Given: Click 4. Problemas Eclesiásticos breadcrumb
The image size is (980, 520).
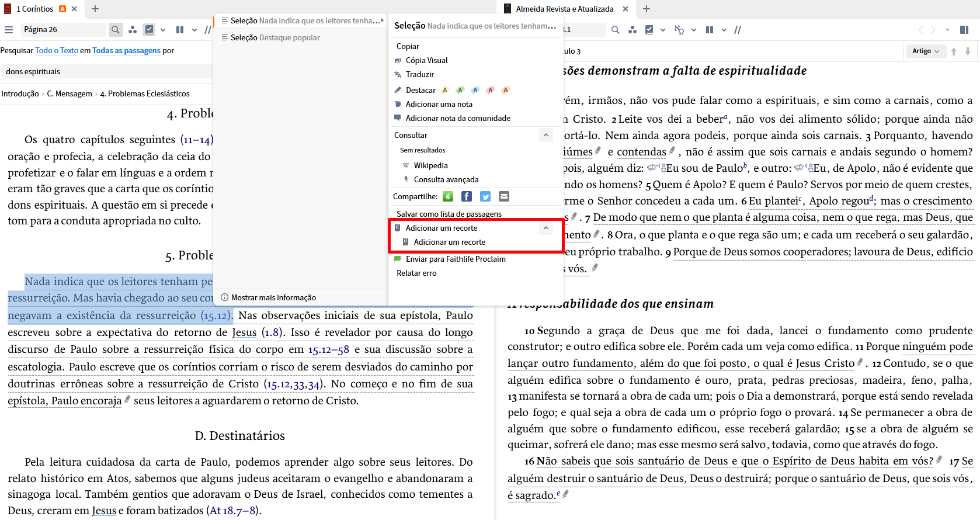Looking at the screenshot, I should pos(145,93).
